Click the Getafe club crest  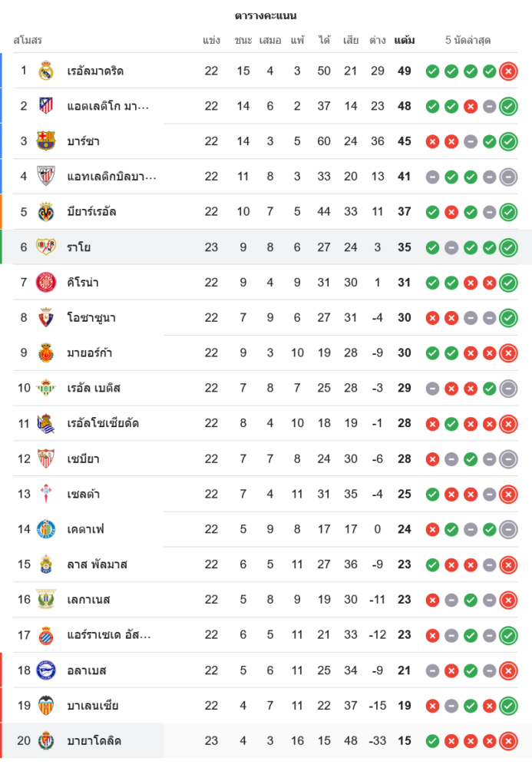[46, 529]
